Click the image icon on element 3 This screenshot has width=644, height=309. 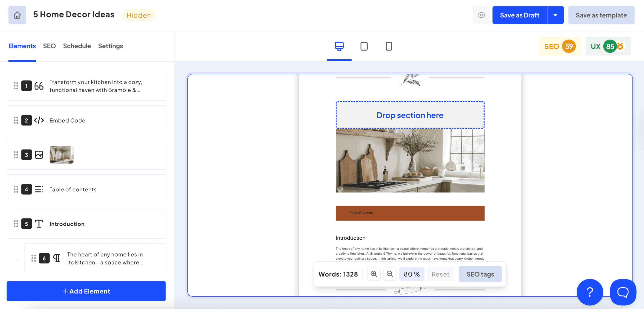click(39, 155)
